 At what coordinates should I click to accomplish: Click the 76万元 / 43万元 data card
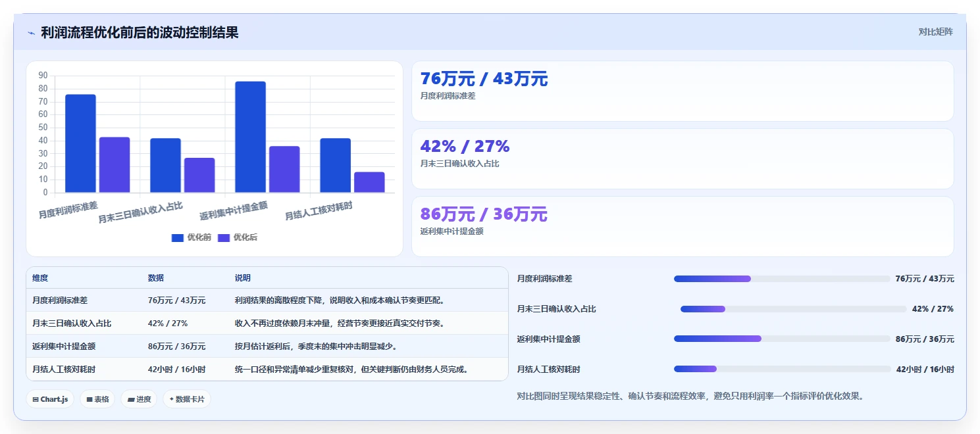683,91
